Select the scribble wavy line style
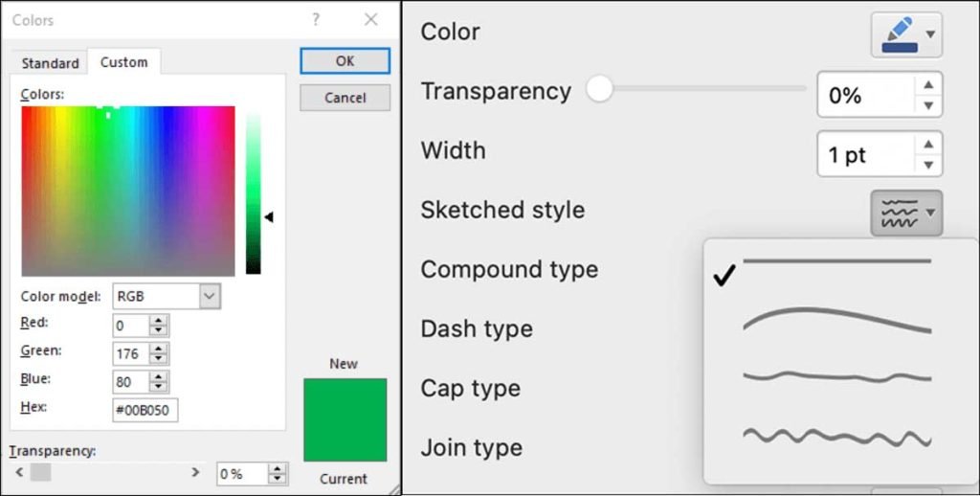The height and width of the screenshot is (496, 980). pos(836,437)
